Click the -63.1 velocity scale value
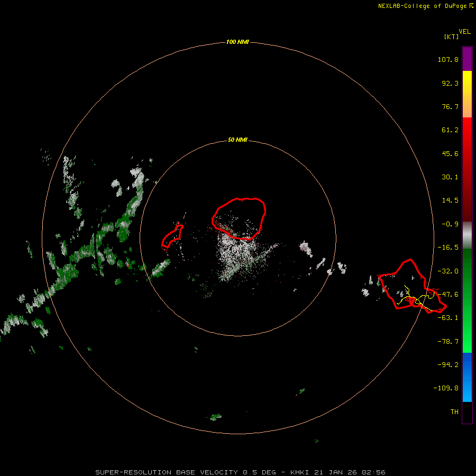This screenshot has height=476, width=476. 448,318
